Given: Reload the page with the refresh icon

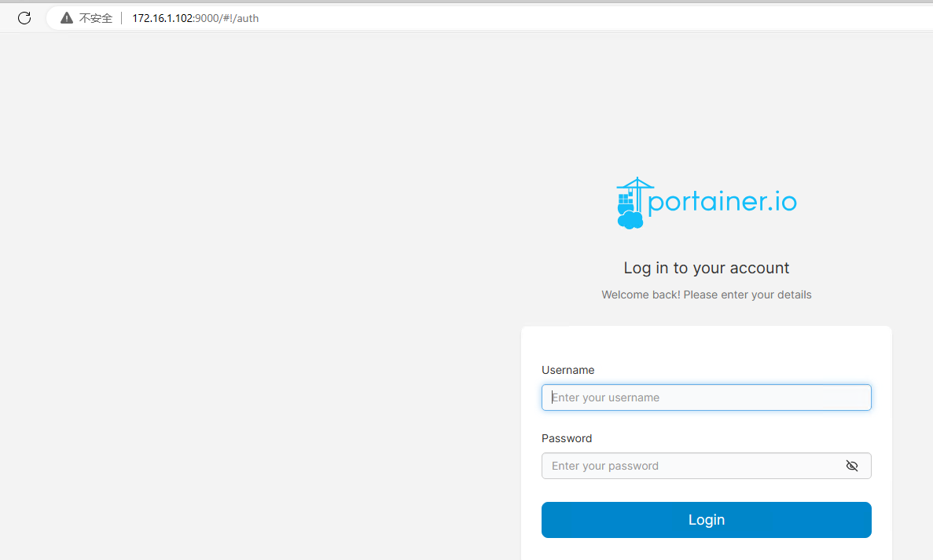Looking at the screenshot, I should [x=24, y=18].
